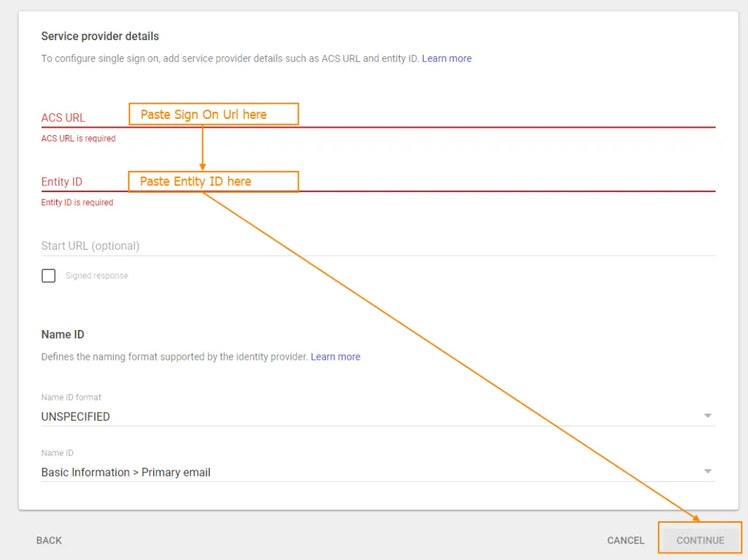The image size is (748, 560).
Task: Expand the Basic Information > Primary email dropdown
Action: [378, 472]
